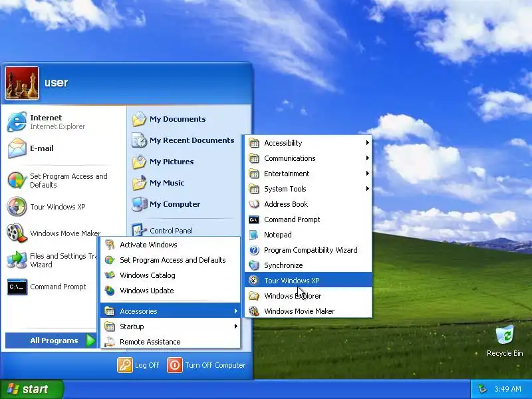Click the Program Compatibility Wizard question icon
This screenshot has height=399, width=532.
point(254,250)
